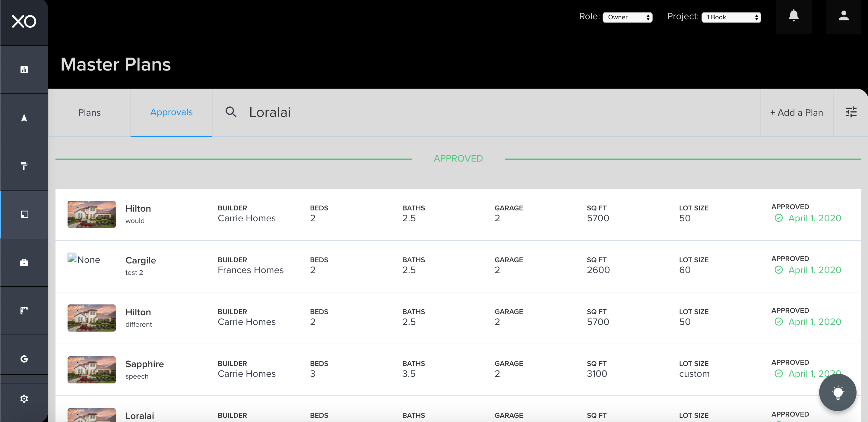Expand the Project dropdown showing 1 Book.
The image size is (868, 422).
pos(731,17)
